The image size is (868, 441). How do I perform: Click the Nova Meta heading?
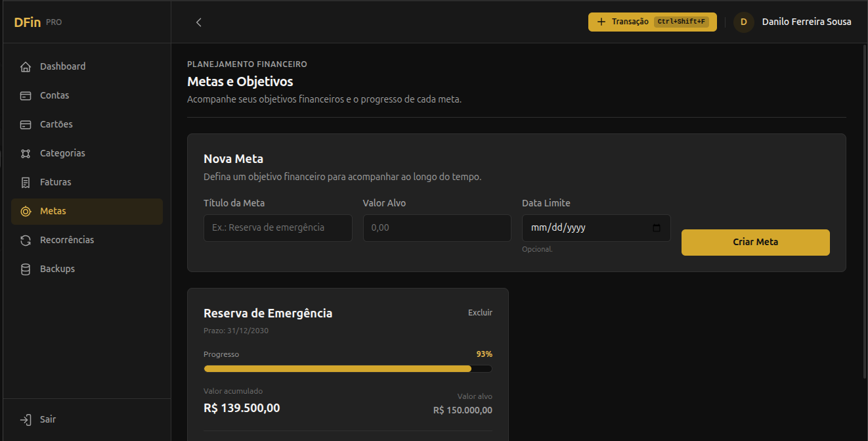tap(233, 159)
